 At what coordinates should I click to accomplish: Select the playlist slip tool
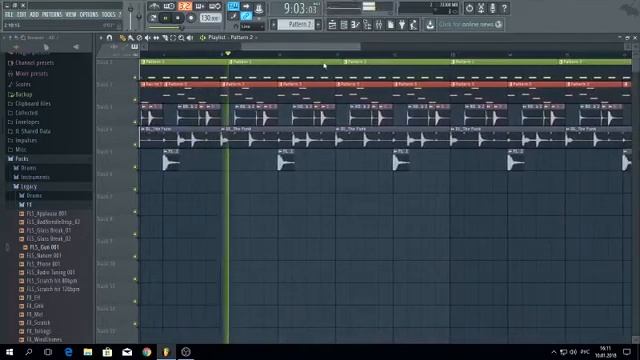tap(156, 38)
